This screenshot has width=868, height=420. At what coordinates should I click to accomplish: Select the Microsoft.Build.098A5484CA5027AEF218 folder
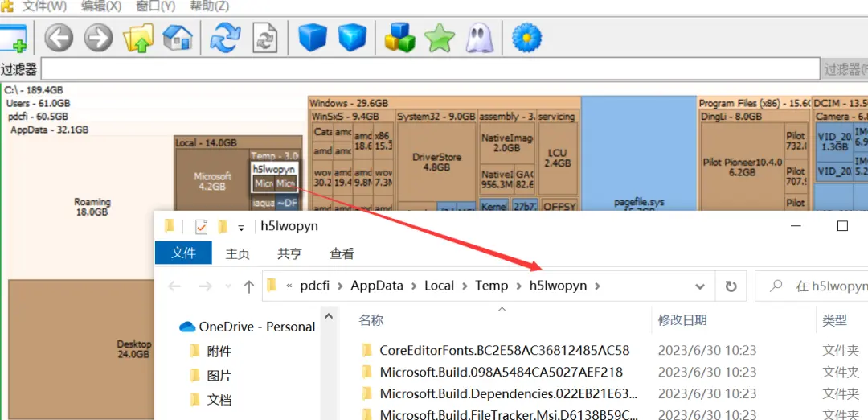point(501,372)
